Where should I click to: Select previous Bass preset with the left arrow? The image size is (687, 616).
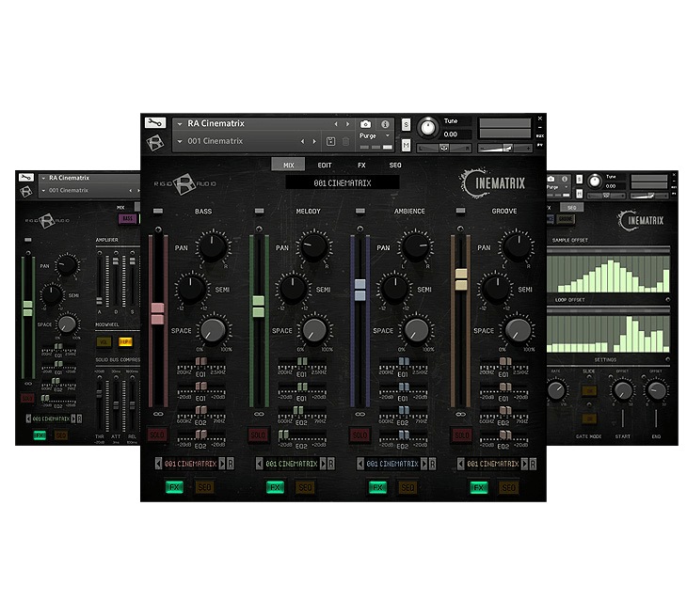point(159,464)
